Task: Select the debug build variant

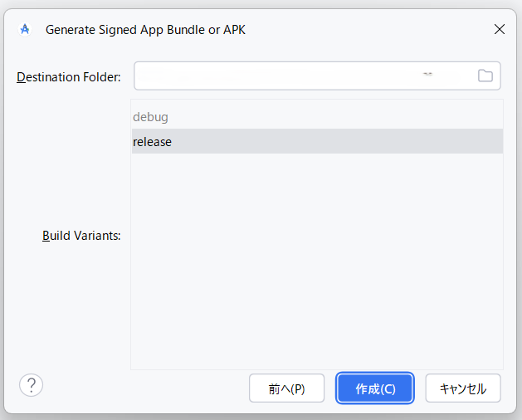Action: 150,117
